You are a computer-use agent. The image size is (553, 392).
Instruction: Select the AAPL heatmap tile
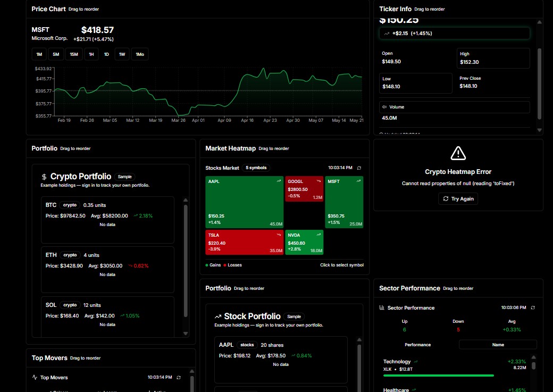[x=245, y=202]
